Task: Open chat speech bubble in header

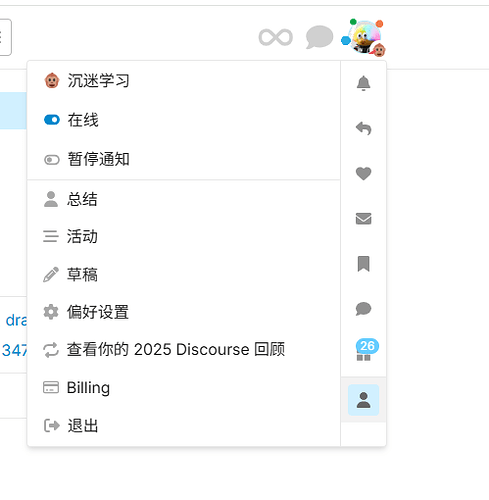Action: pyautogui.click(x=319, y=37)
